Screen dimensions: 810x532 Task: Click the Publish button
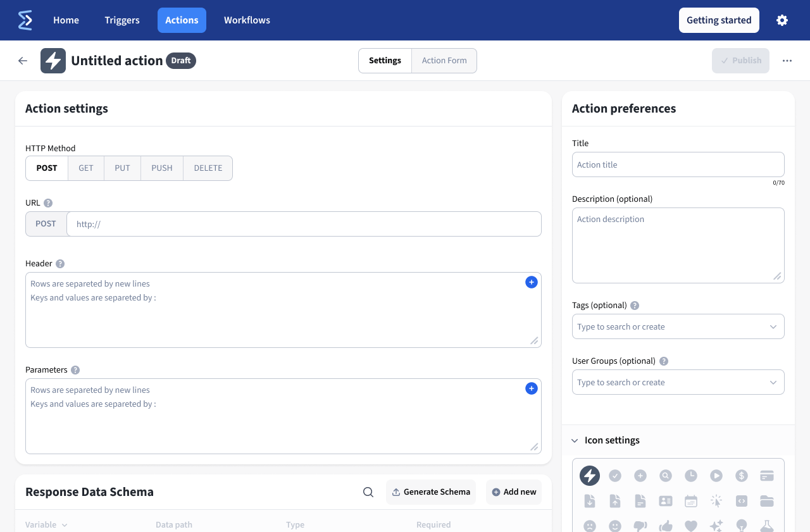click(740, 61)
